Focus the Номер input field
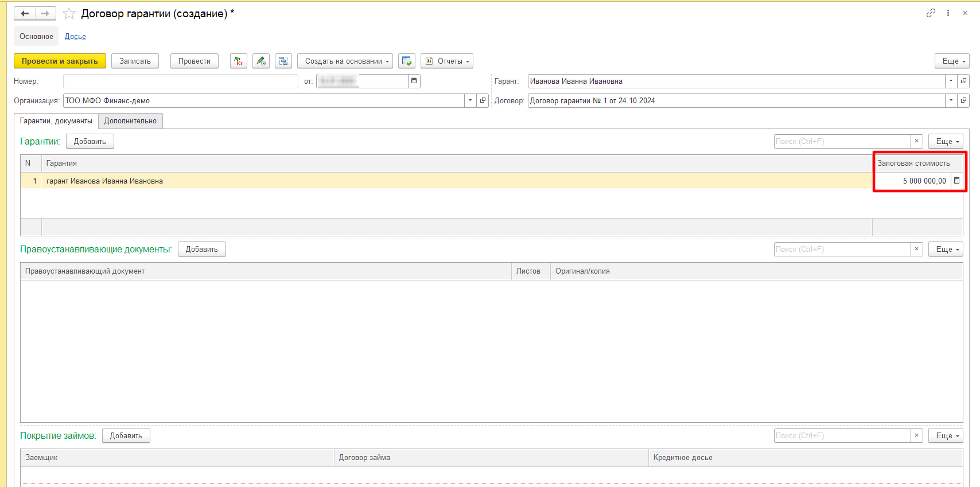 point(181,81)
